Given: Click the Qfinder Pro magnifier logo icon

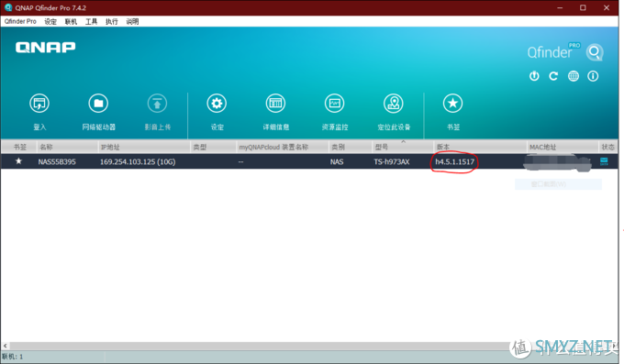Looking at the screenshot, I should click(595, 52).
